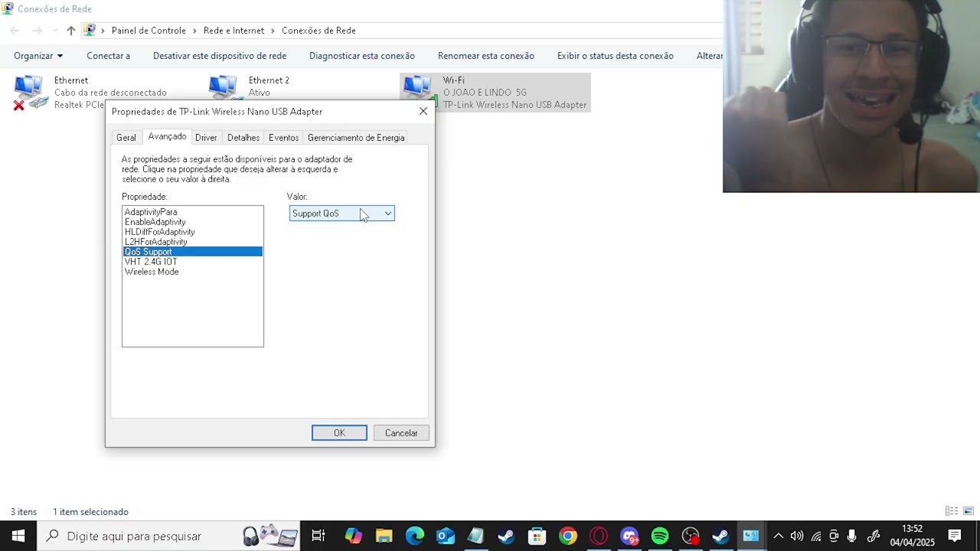Open Copilot from taskbar
The width and height of the screenshot is (980, 551).
tap(353, 536)
